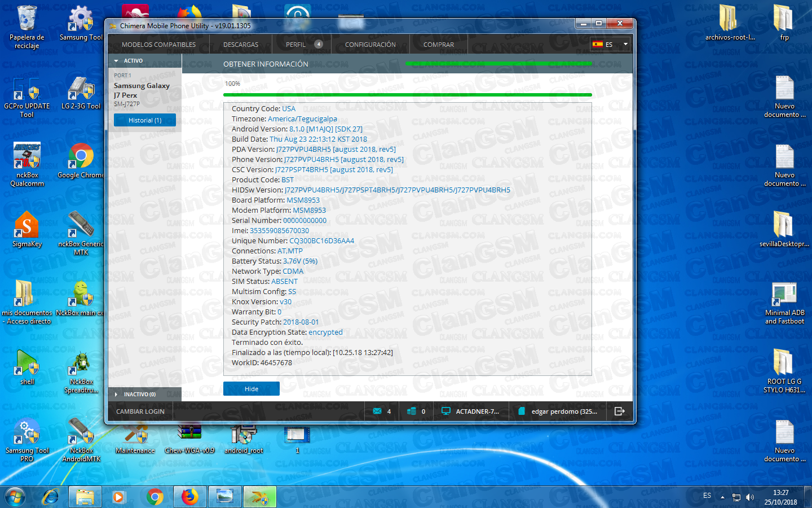This screenshot has width=812, height=508.
Task: Show hidden system tray icons arrow
Action: coord(722,497)
